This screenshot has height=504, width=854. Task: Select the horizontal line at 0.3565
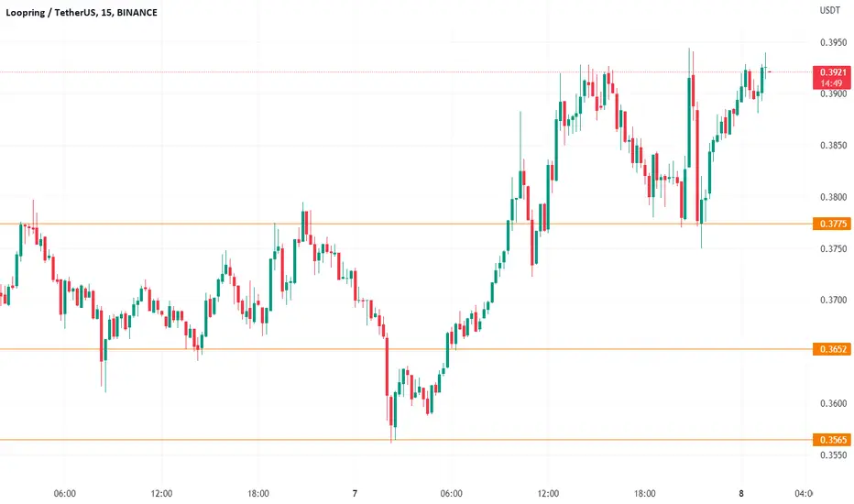(406, 440)
